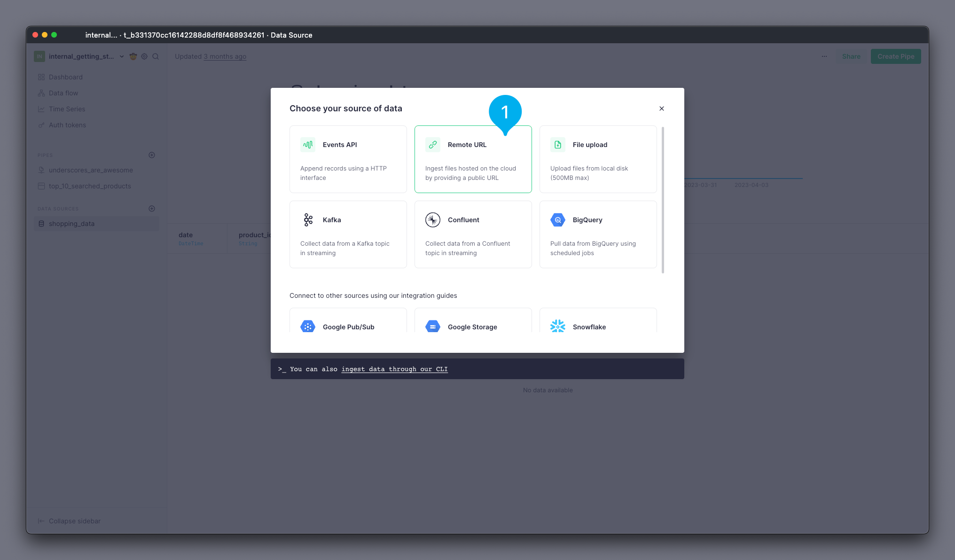Open Time Series in sidebar
The image size is (955, 560).
pyautogui.click(x=96, y=109)
